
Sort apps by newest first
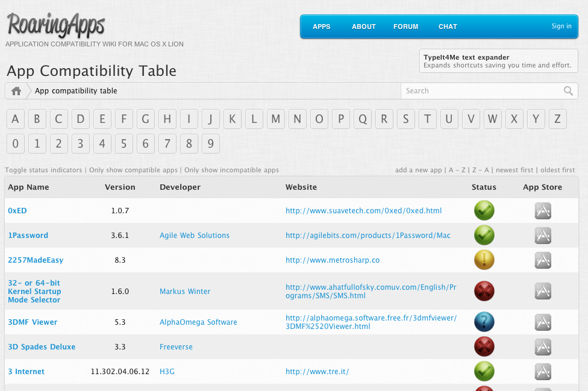click(514, 170)
